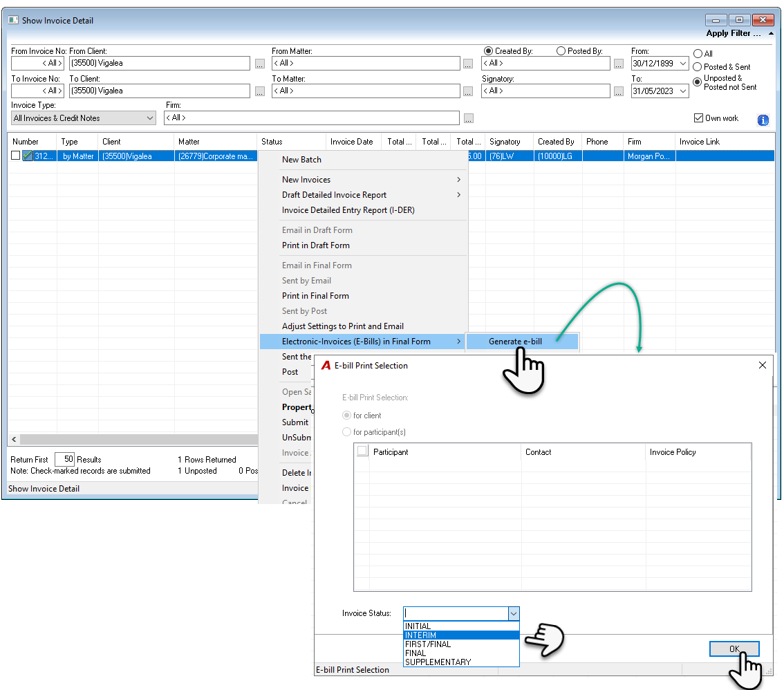Click the submitted check-mark icon in invoice row
The image size is (784, 690).
point(28,156)
